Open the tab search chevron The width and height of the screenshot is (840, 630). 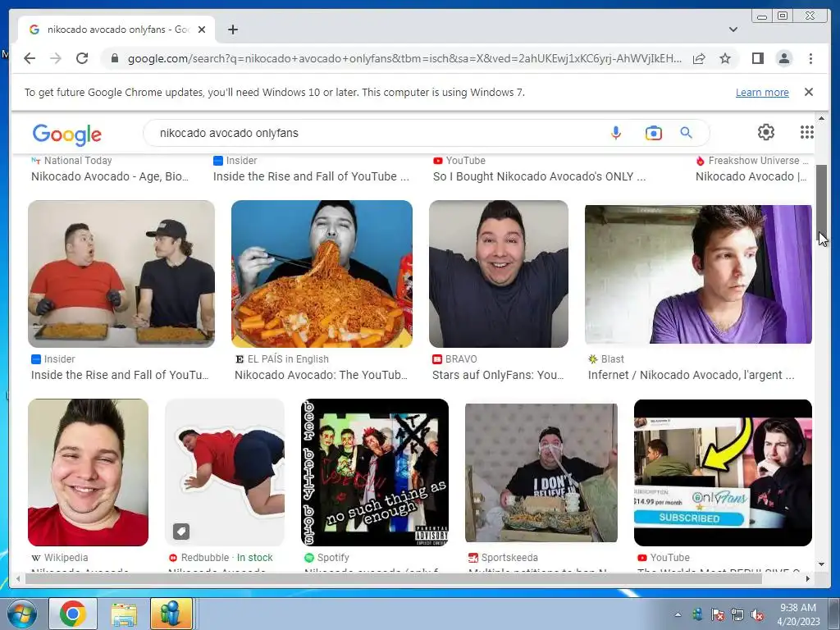(x=733, y=30)
